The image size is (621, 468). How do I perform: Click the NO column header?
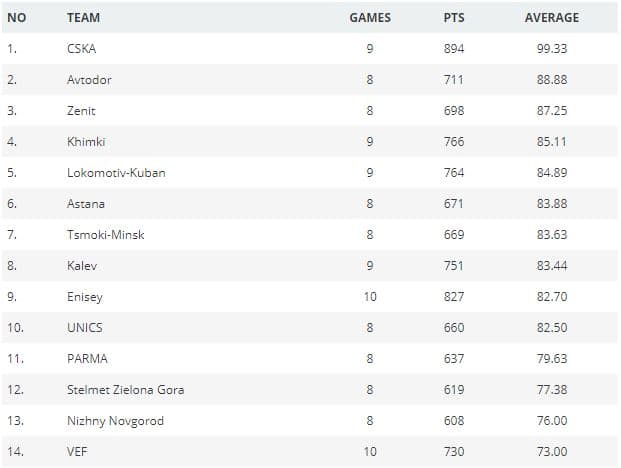tap(16, 17)
